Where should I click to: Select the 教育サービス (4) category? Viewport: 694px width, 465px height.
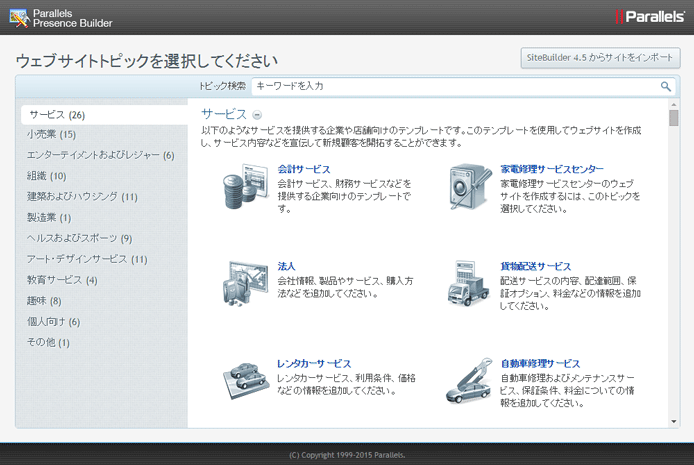click(62, 280)
